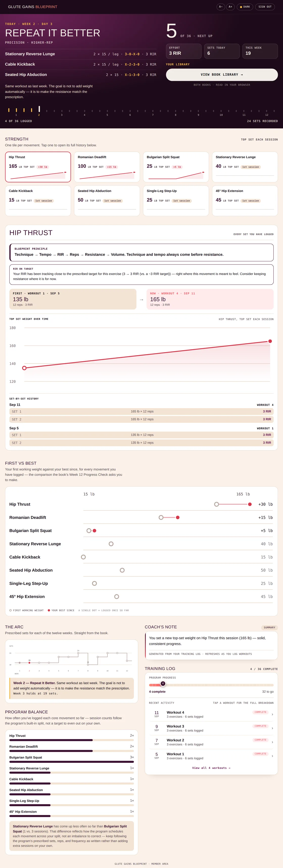Click Hip Thrust program balance bar
283x868 pixels.
click(72, 740)
